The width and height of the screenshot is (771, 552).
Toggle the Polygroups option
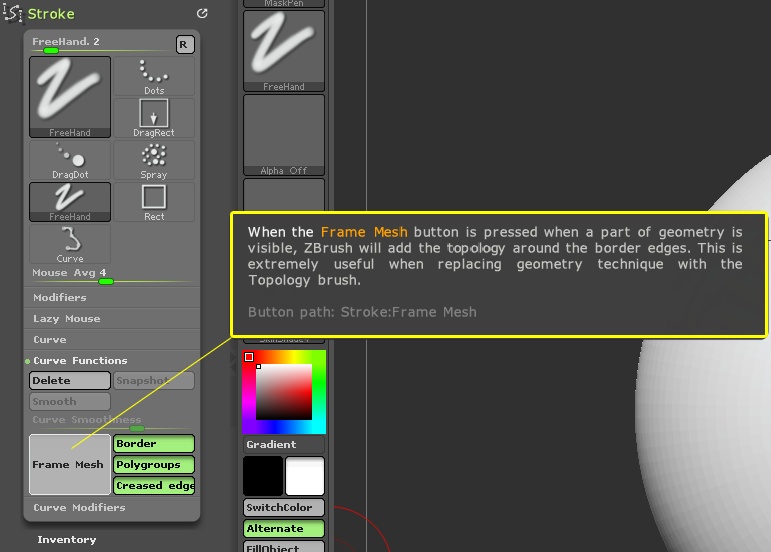pos(154,465)
